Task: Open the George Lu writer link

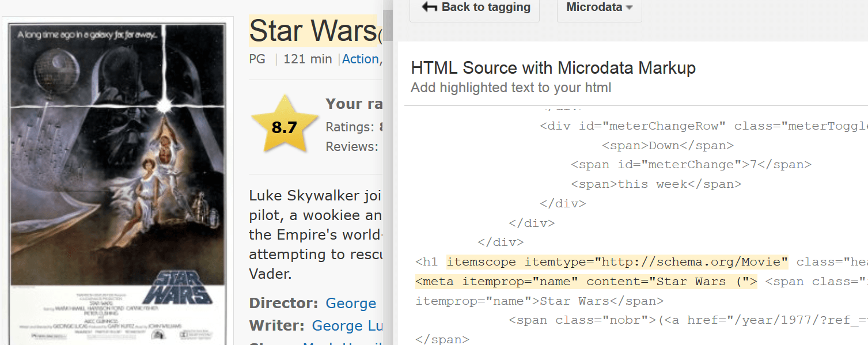Action: (x=347, y=325)
